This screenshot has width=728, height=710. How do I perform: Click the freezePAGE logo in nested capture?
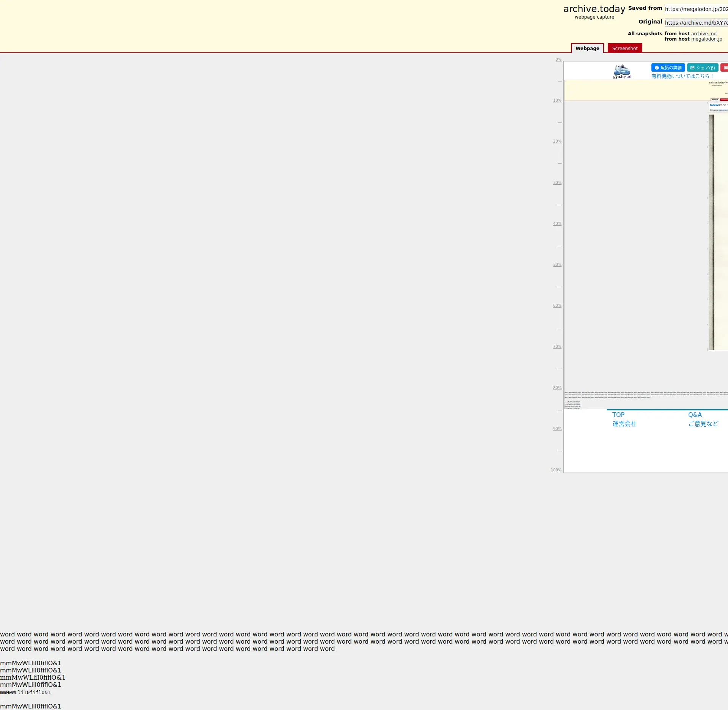(x=717, y=105)
